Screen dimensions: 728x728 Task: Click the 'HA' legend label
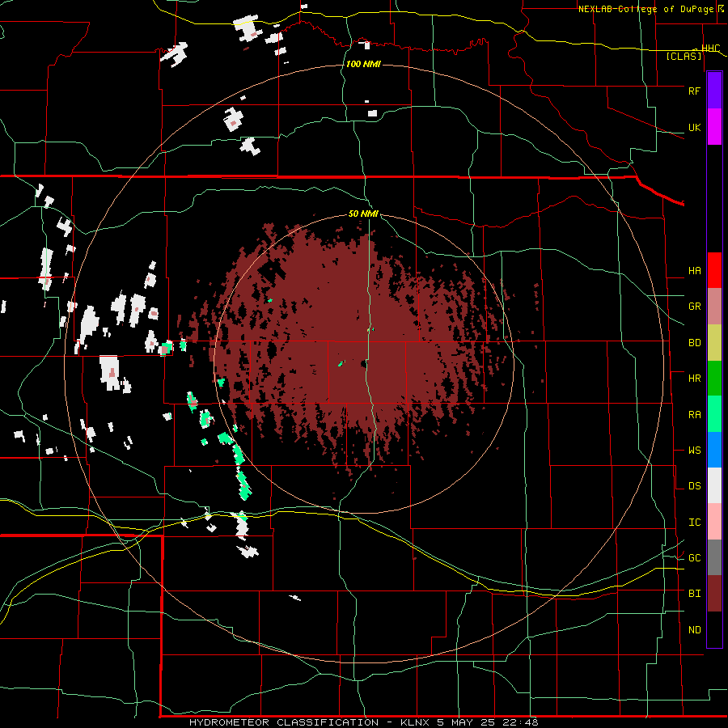pyautogui.click(x=694, y=271)
